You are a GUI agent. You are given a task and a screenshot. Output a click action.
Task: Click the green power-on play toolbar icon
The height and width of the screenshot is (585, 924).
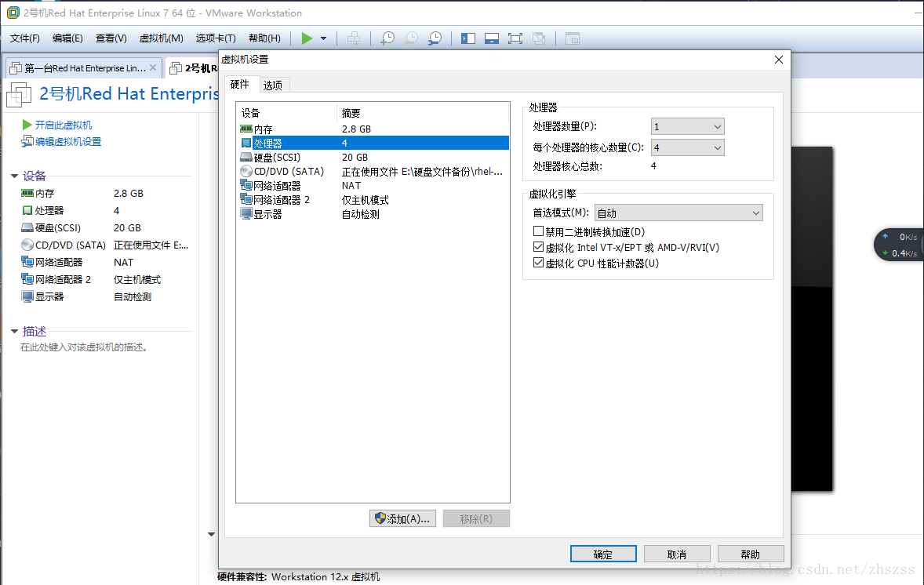pyautogui.click(x=307, y=38)
